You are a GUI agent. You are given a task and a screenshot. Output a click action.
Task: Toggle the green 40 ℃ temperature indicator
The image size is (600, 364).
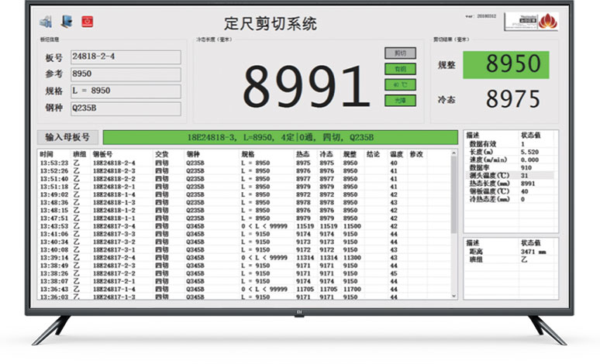click(400, 84)
